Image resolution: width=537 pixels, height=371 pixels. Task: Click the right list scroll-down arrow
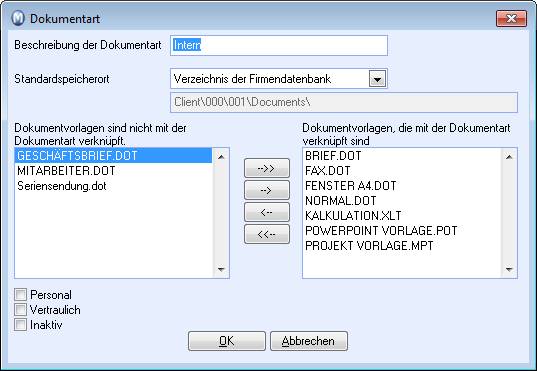509,270
